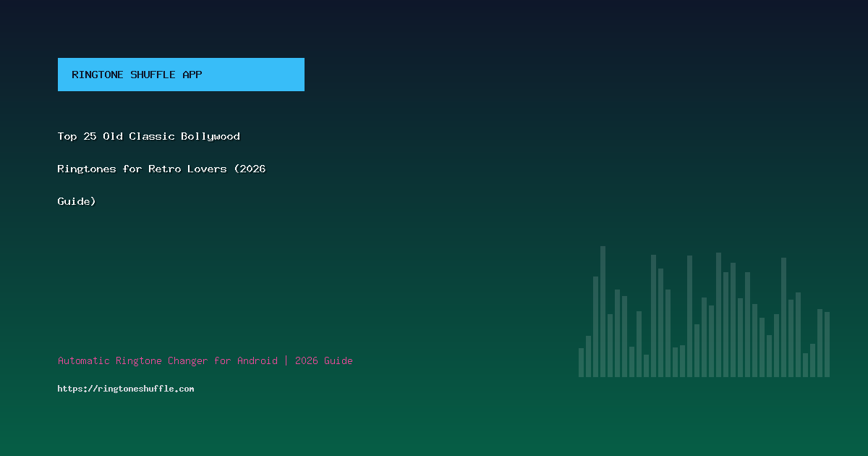Open the https://ringtoneshuffle.com link

point(126,389)
